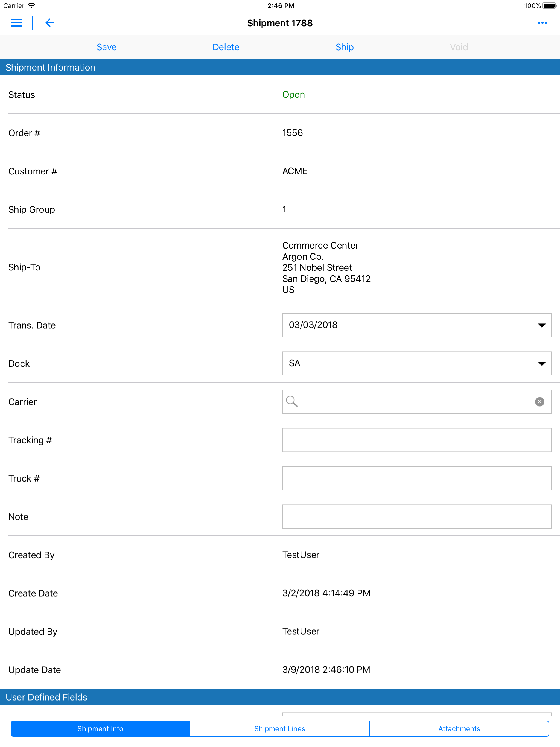Focus the Tracking # input field

coord(417,440)
